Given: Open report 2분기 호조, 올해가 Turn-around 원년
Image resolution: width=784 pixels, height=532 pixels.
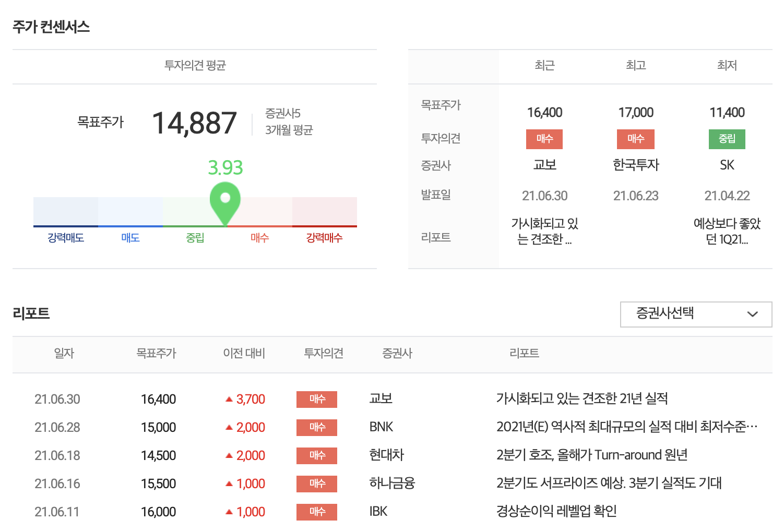Looking at the screenshot, I should (x=592, y=455).
